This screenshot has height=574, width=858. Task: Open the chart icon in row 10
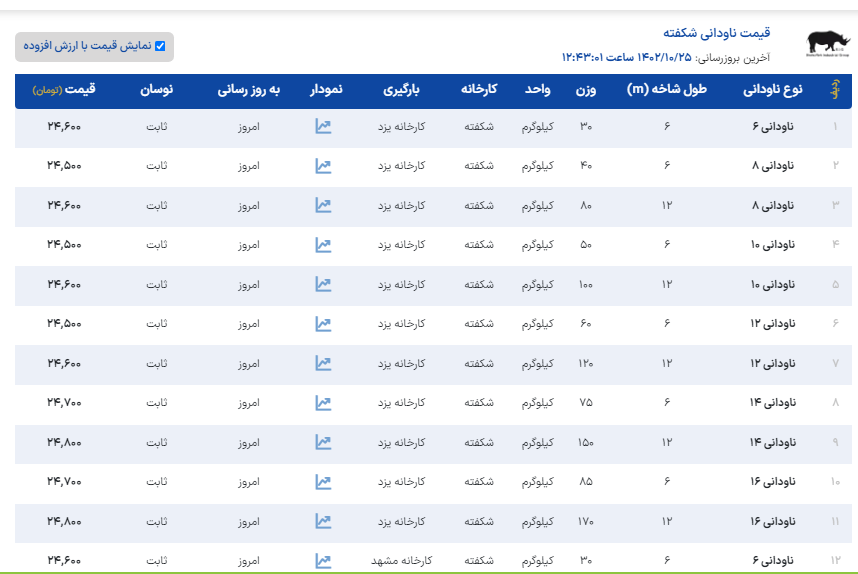pos(323,482)
